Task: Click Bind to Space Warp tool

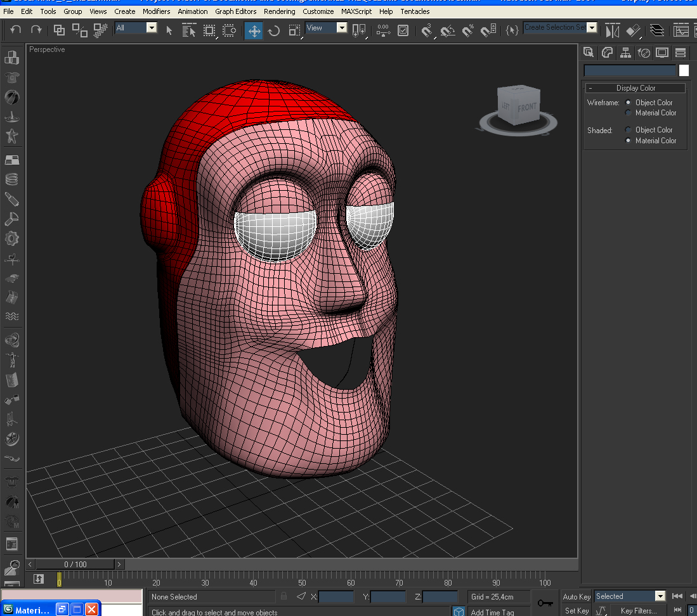Action: pos(101,30)
